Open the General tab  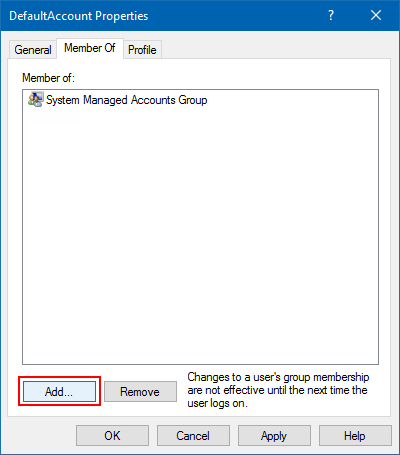[33, 50]
